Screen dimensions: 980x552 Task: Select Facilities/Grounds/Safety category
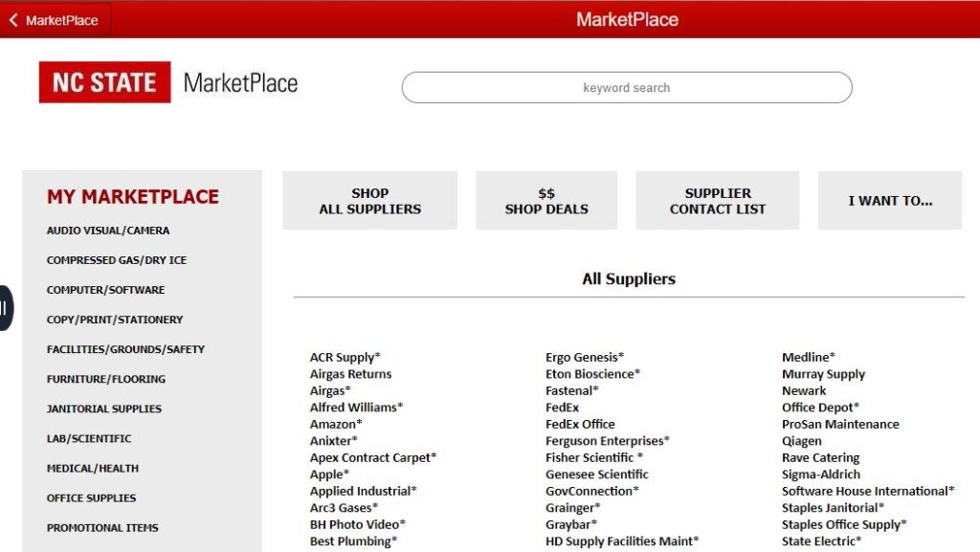125,350
